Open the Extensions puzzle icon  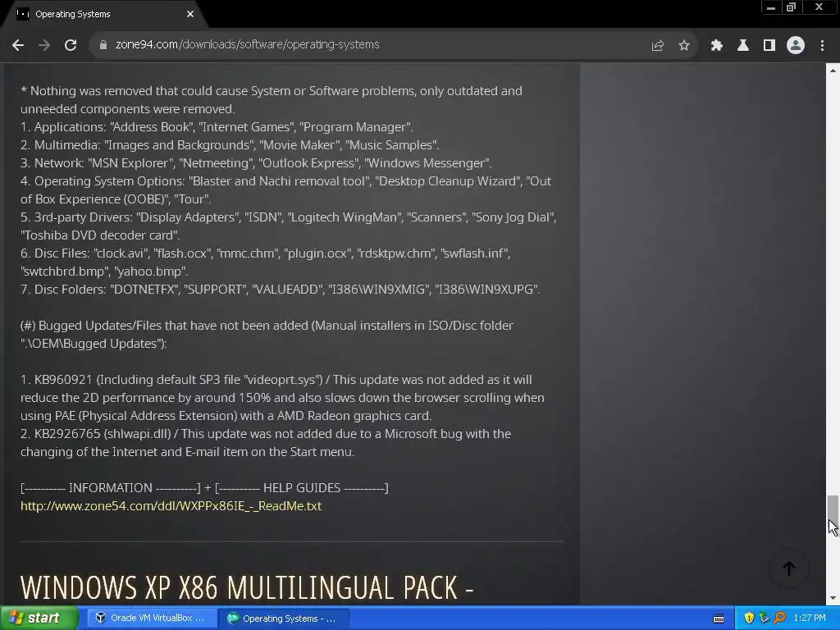coord(717,46)
